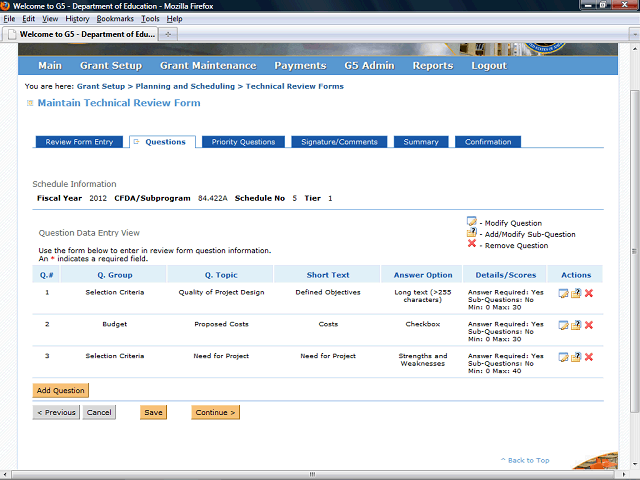Go to Main navigation item
640x480 pixels.
[x=50, y=66]
